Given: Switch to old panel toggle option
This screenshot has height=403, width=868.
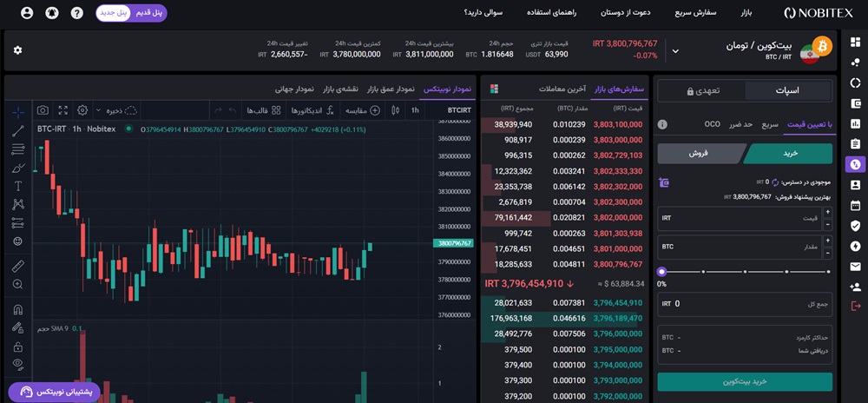Looking at the screenshot, I should (x=149, y=13).
